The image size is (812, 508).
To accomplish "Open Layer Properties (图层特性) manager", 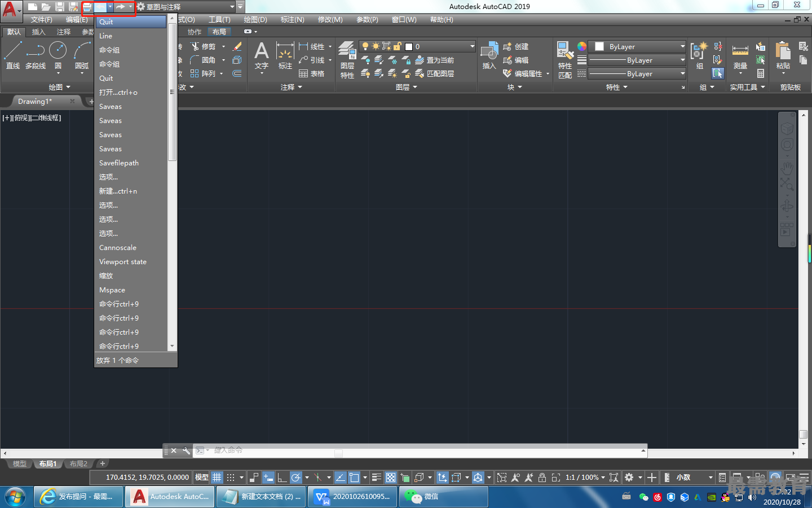I will [347, 60].
